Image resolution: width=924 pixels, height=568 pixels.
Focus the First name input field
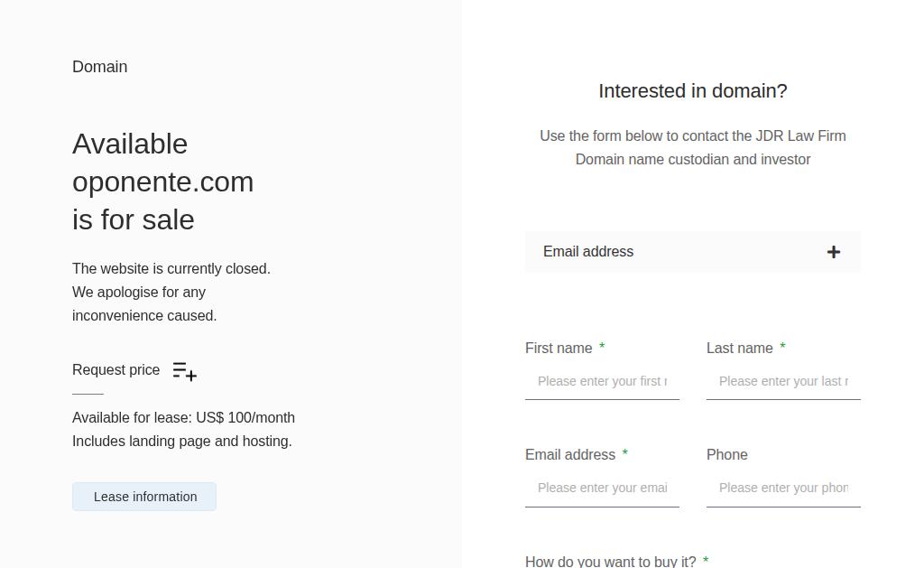click(602, 382)
